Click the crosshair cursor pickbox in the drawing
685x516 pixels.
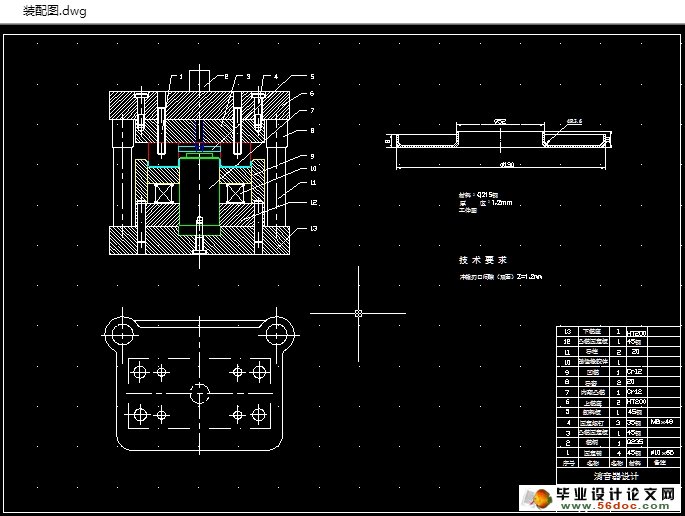point(358,313)
